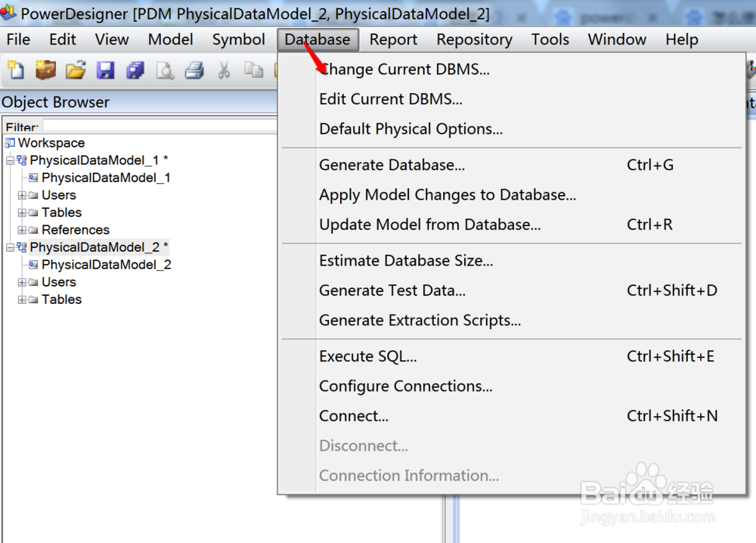Open the File menu
The width and height of the screenshot is (756, 543).
[x=18, y=39]
